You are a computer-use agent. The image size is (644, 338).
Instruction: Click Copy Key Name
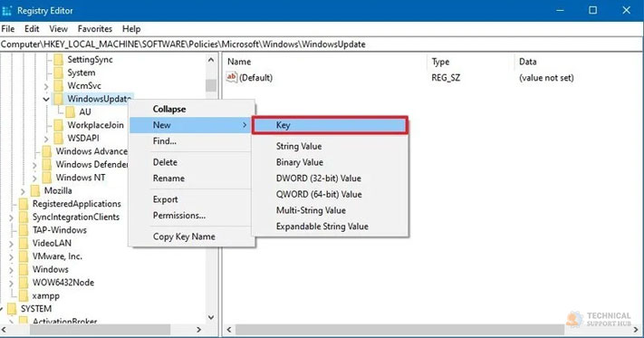coord(191,237)
